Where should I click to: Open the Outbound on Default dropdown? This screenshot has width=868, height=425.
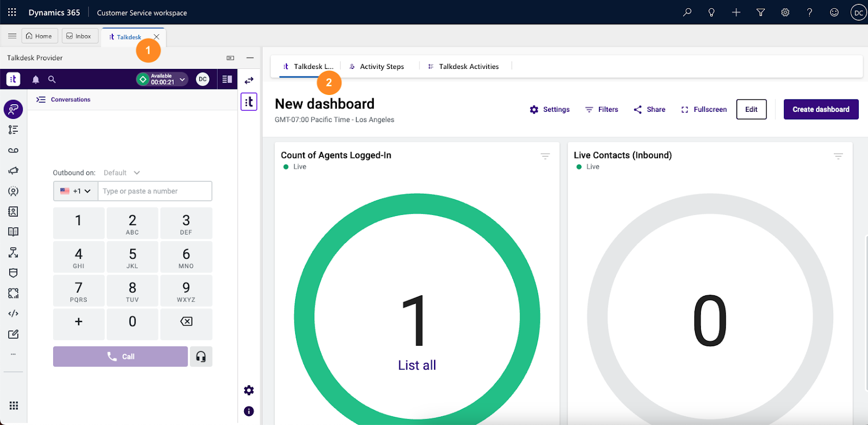coord(122,173)
